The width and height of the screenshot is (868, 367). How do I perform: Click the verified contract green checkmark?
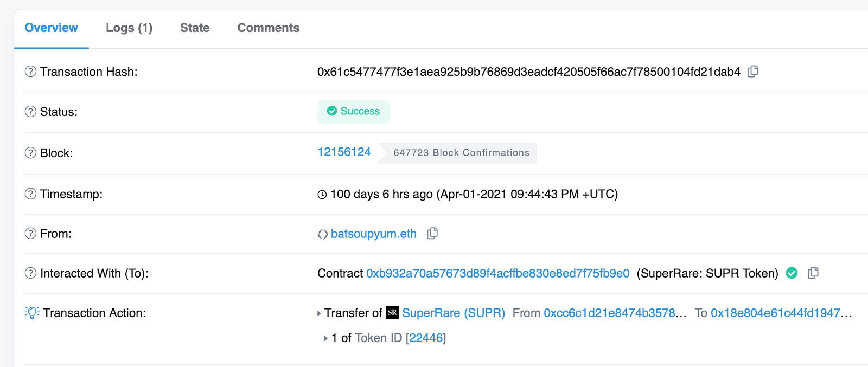click(x=792, y=273)
